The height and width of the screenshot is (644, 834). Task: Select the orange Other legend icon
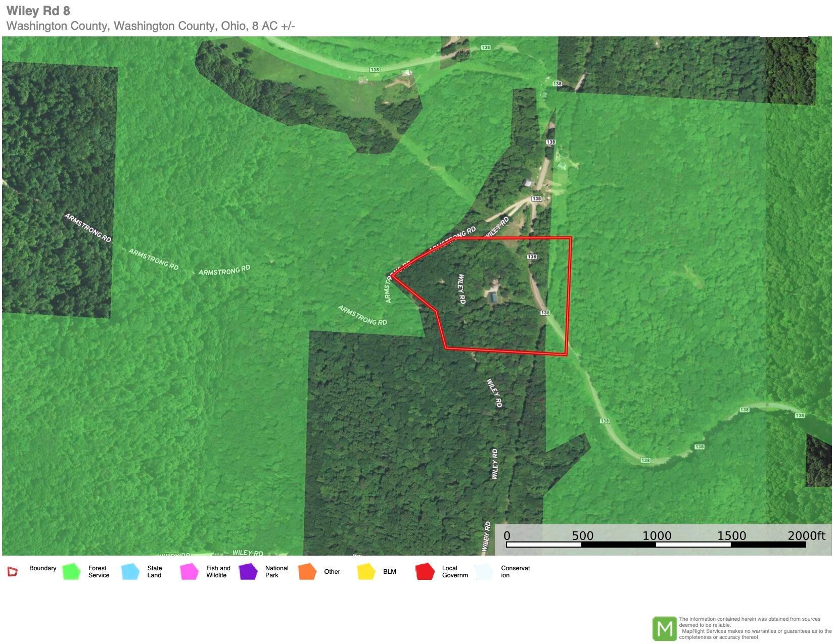tap(307, 572)
